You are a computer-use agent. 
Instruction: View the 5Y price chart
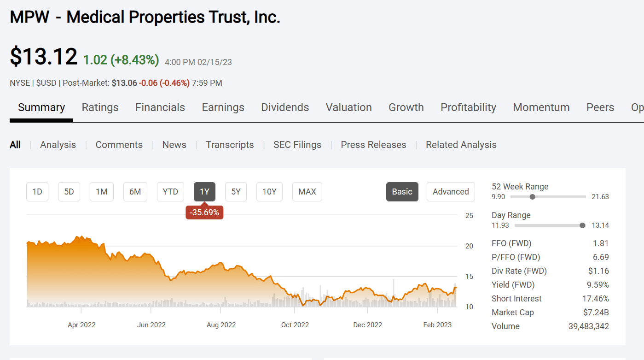point(236,192)
